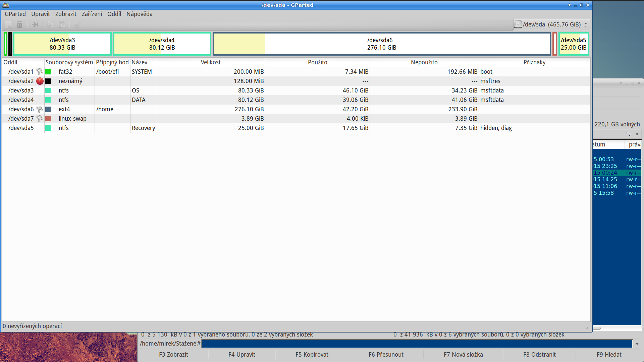The width and height of the screenshot is (644, 362).
Task: Click the red warning icon on /dev/sda2
Action: click(x=40, y=81)
